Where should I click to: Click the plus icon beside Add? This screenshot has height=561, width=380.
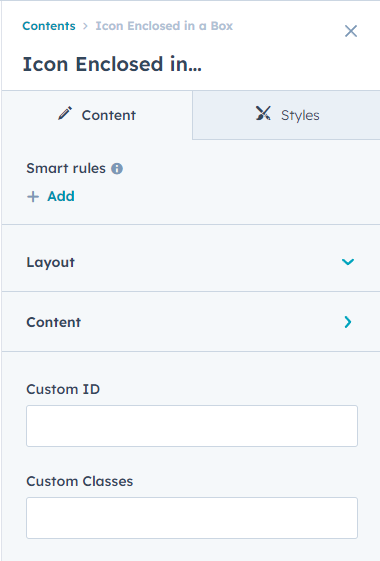(x=33, y=197)
